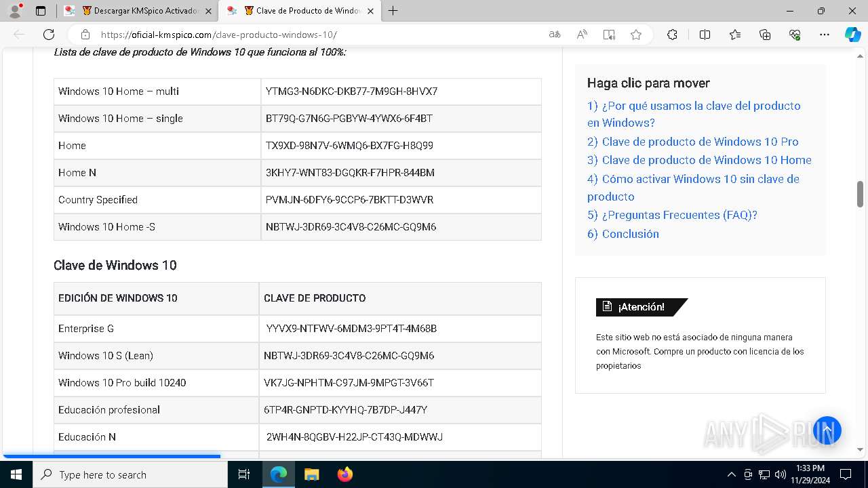The image size is (868, 488).
Task: Click the '¡Atención!' banner label
Action: click(641, 307)
